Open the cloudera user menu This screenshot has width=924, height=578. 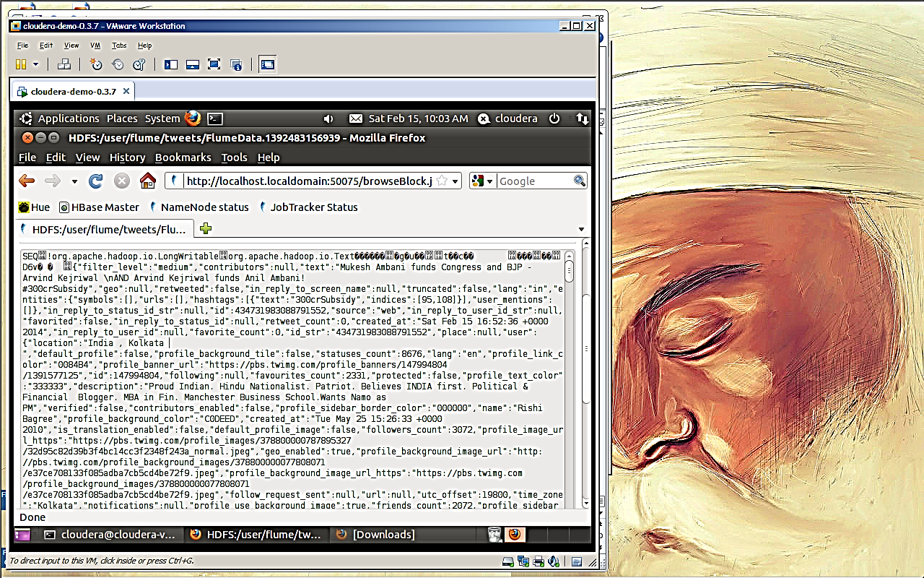pos(507,118)
